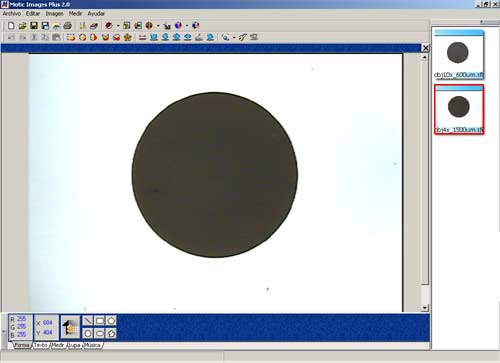
Task: Expand dropdown arrow beside the red sphere icon
Action: point(118,26)
